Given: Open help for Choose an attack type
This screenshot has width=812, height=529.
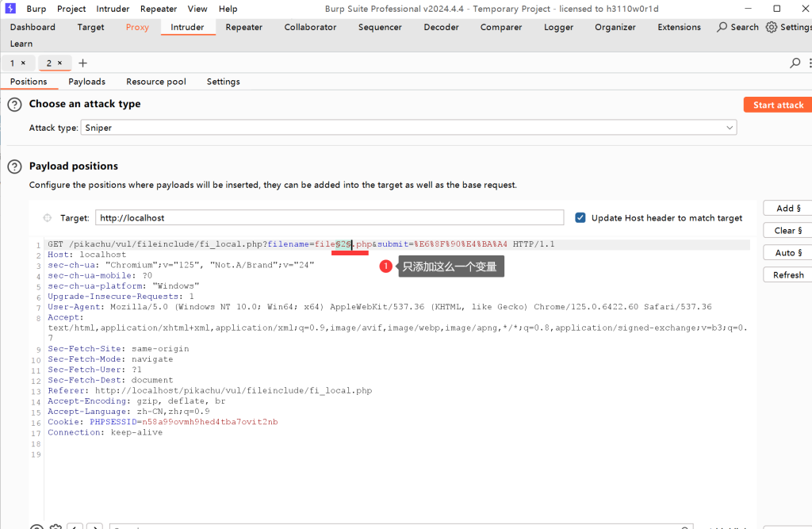Looking at the screenshot, I should pyautogui.click(x=14, y=105).
